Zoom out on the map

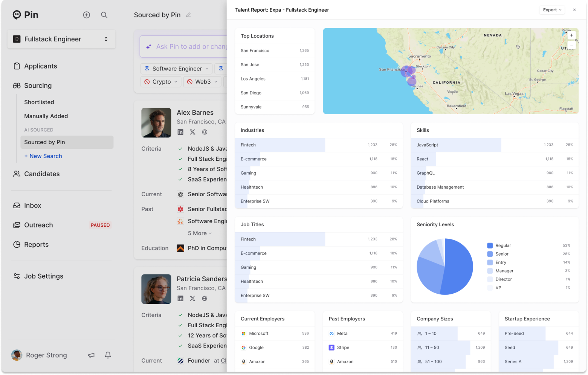[x=571, y=45]
